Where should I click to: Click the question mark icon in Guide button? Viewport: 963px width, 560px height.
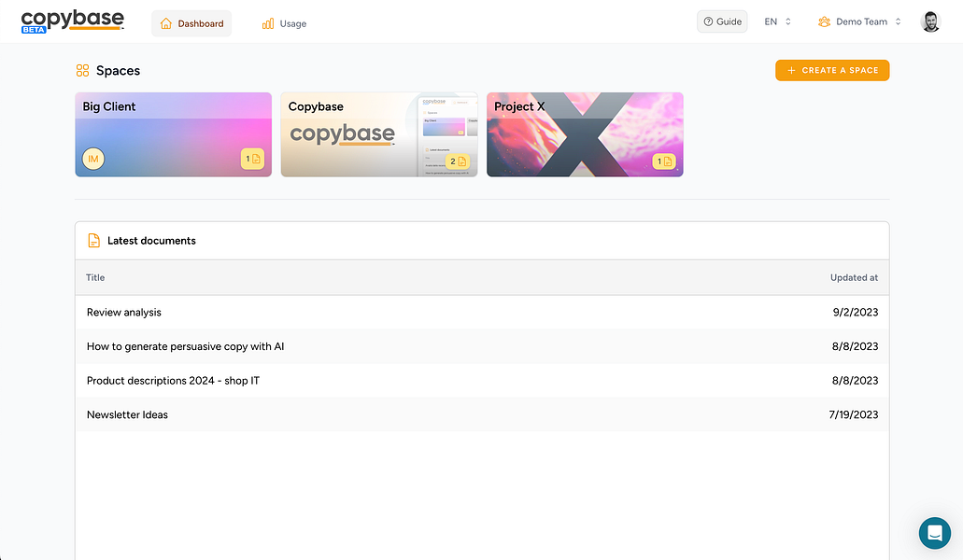707,20
